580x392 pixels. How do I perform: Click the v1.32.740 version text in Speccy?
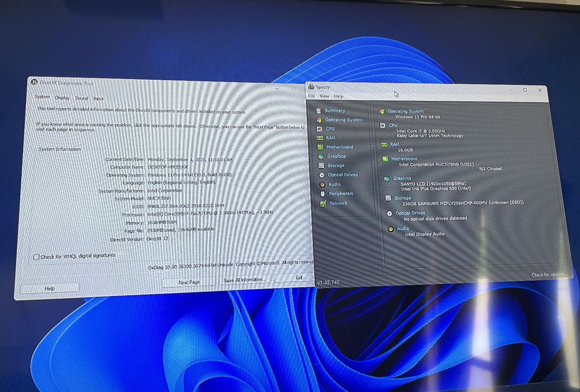tap(328, 283)
